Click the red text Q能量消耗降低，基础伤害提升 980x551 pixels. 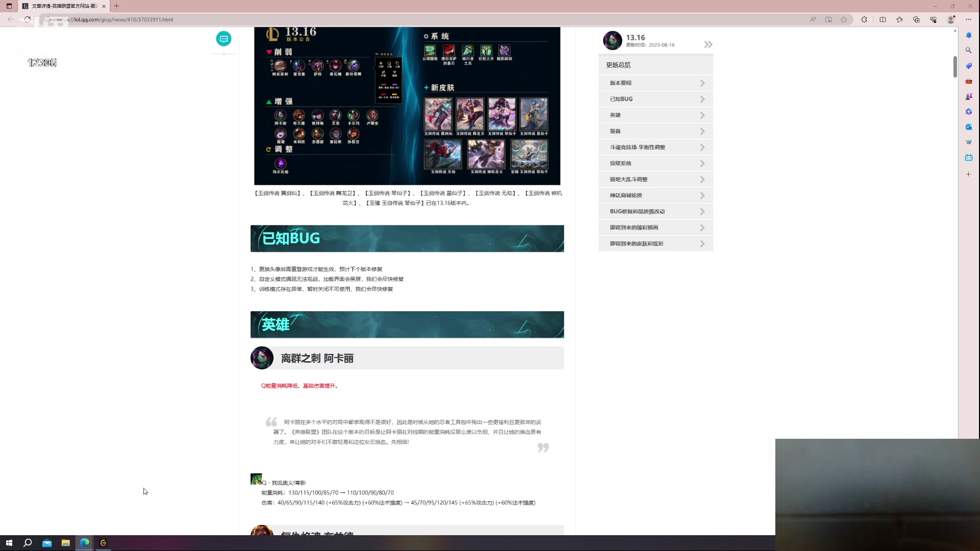click(300, 386)
